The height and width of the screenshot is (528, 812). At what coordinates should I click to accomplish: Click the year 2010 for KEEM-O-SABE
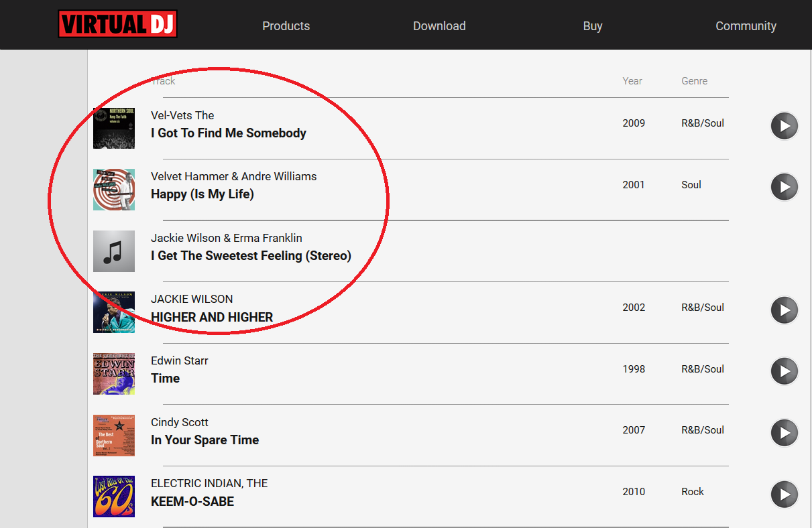tap(634, 492)
